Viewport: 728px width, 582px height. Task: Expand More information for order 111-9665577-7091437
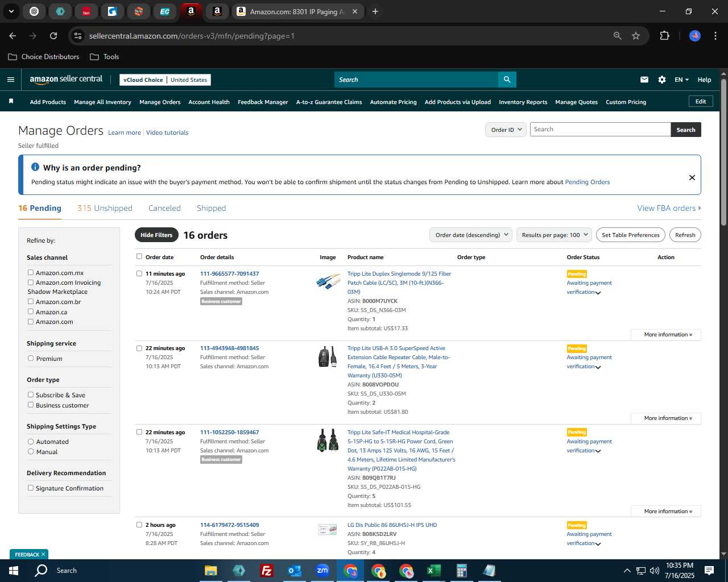pyautogui.click(x=666, y=335)
